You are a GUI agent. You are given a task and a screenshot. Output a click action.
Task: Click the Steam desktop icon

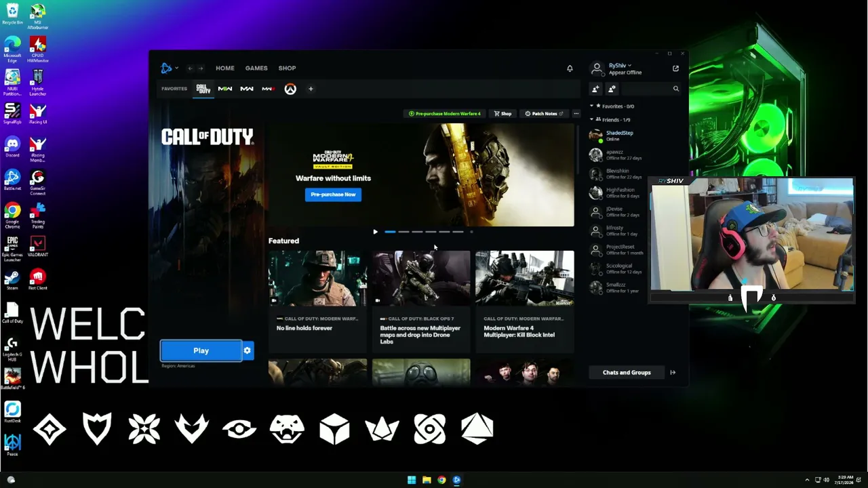point(12,280)
